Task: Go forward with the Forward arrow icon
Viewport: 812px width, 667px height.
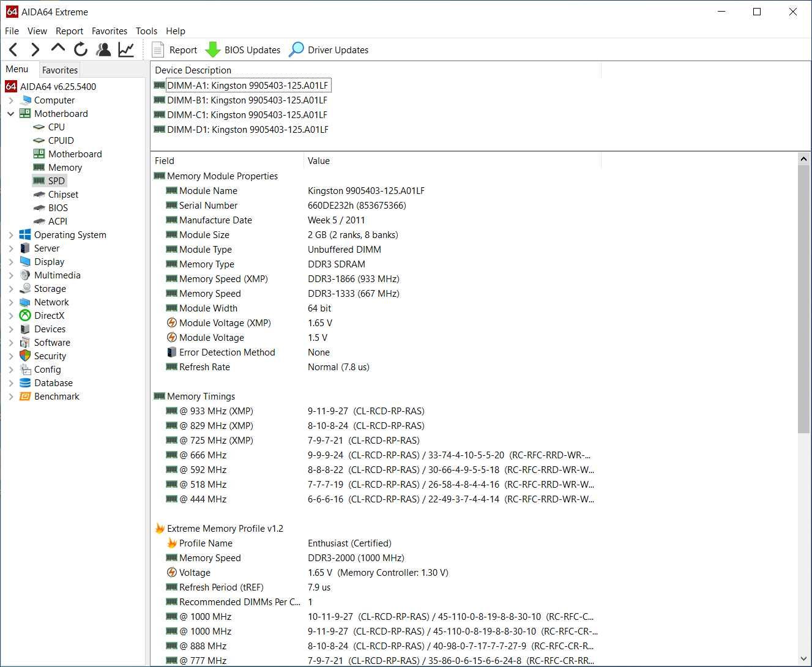Action: 35,50
